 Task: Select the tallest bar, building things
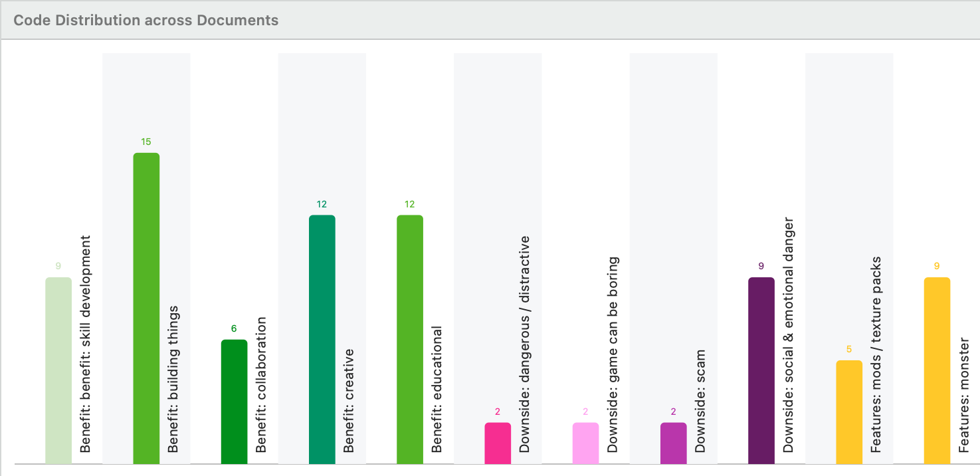pos(146,308)
